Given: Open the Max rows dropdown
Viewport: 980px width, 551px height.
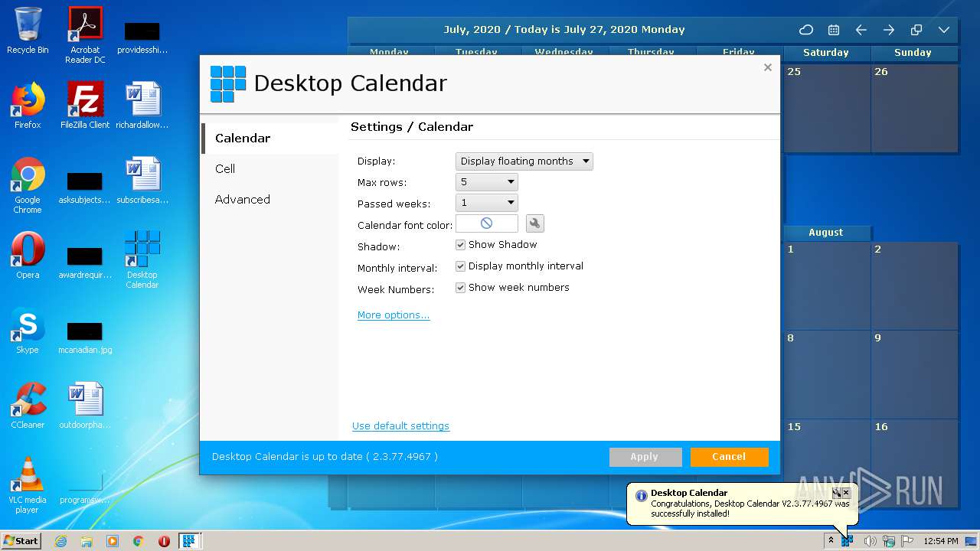Looking at the screenshot, I should point(487,182).
